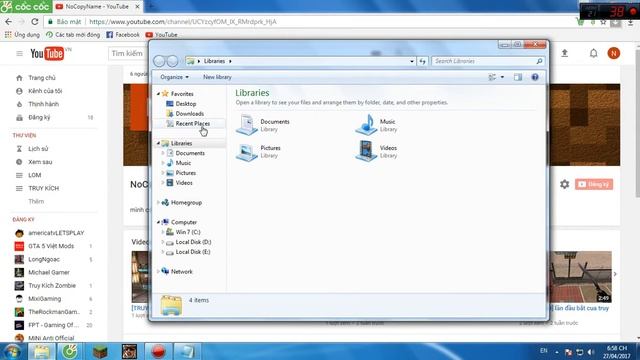Open Organize dropdown menu
Image resolution: width=640 pixels, height=360 pixels.
pyautogui.click(x=174, y=77)
